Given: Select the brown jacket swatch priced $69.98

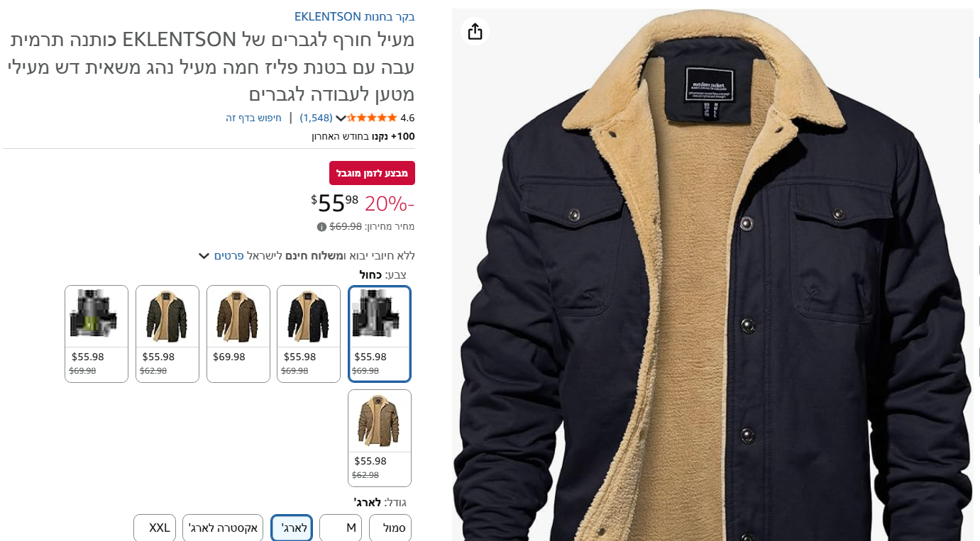Looking at the screenshot, I should point(238,334).
